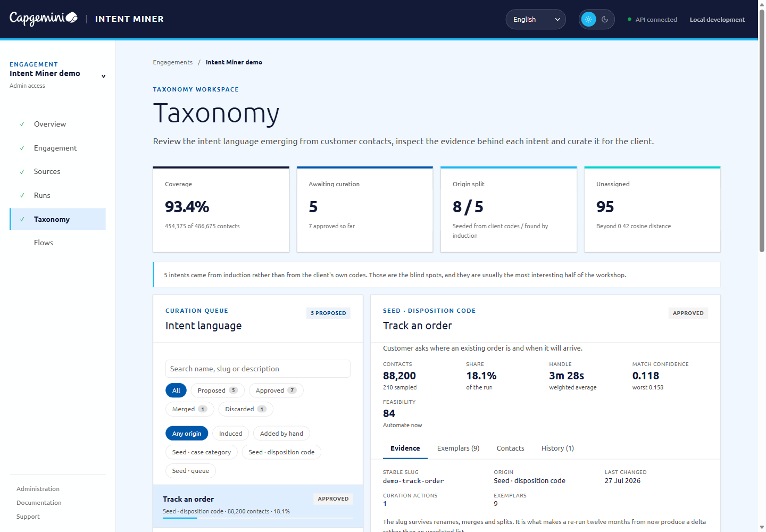Filter intents by Approved status

click(x=276, y=390)
